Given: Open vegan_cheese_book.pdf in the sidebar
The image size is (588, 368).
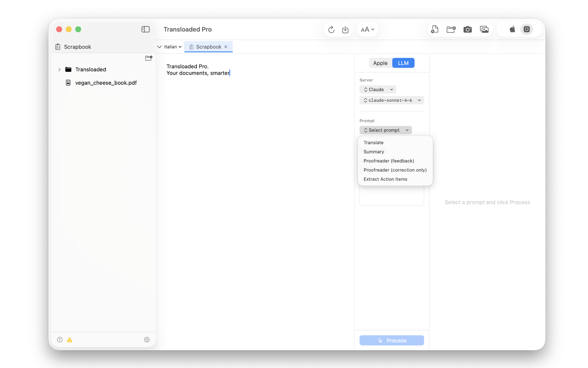Looking at the screenshot, I should point(106,83).
